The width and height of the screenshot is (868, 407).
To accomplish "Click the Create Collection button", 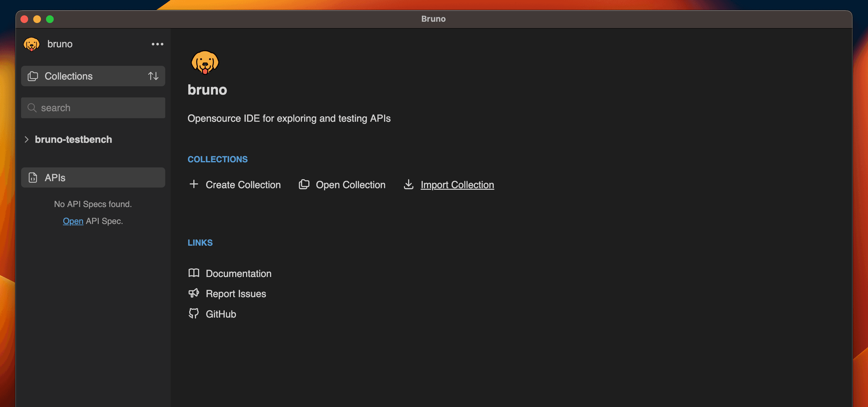I will 243,185.
